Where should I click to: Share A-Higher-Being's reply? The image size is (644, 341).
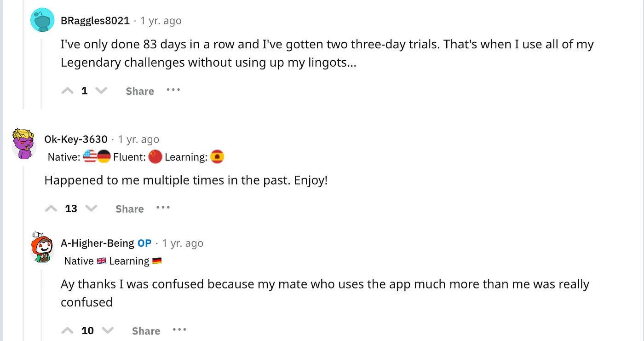pyautogui.click(x=146, y=331)
